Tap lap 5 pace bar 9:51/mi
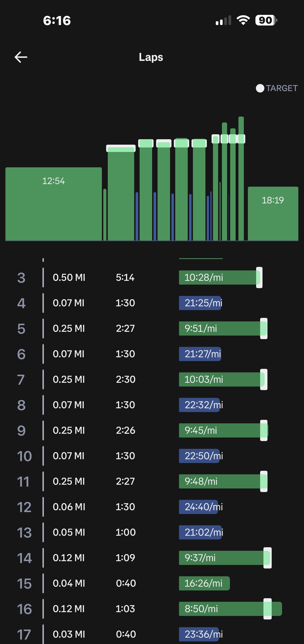 (219, 328)
